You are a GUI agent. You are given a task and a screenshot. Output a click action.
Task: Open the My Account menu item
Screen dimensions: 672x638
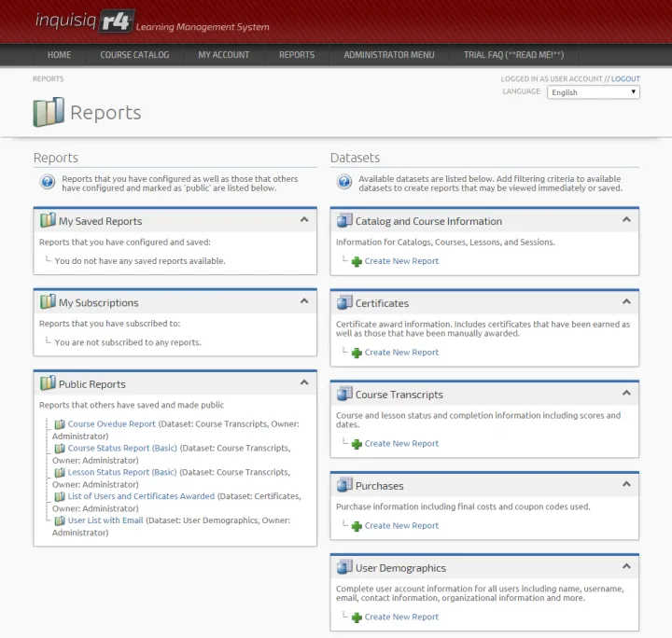point(223,55)
